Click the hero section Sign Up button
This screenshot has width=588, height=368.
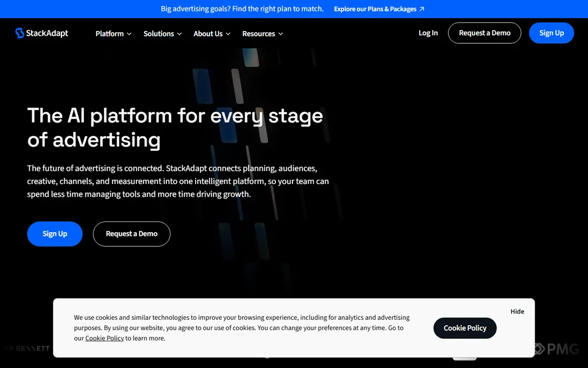[x=55, y=234]
